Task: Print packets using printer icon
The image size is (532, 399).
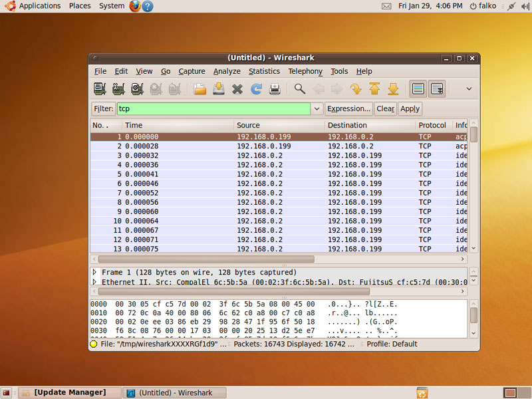Action: [x=275, y=88]
